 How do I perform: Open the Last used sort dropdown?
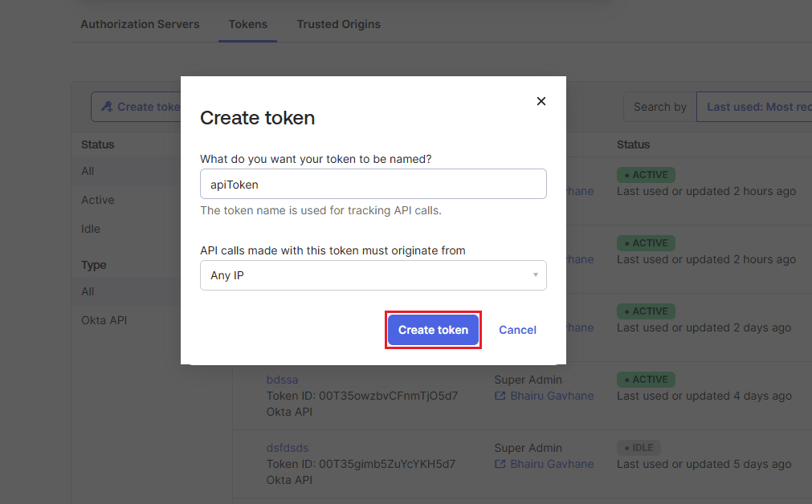click(x=754, y=107)
